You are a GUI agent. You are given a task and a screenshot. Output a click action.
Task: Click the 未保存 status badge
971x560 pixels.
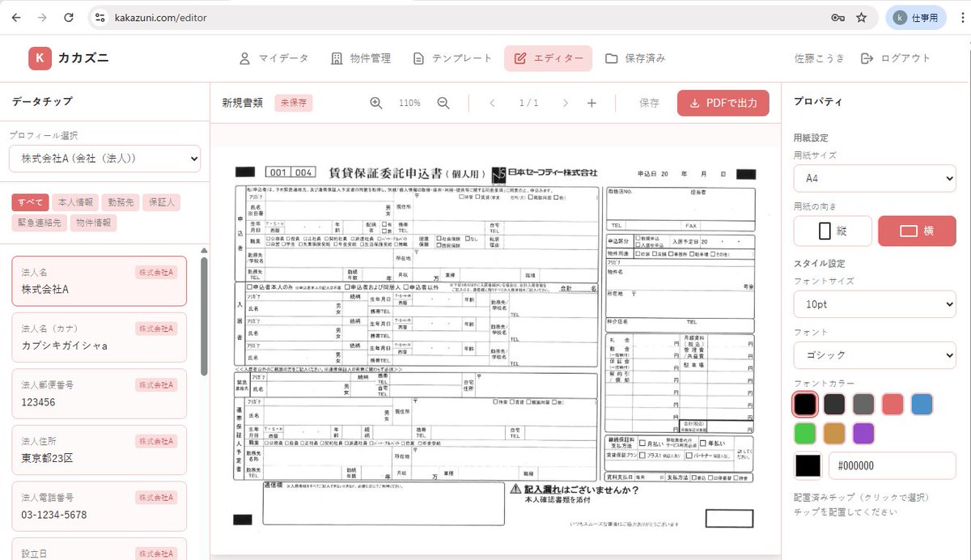(294, 103)
